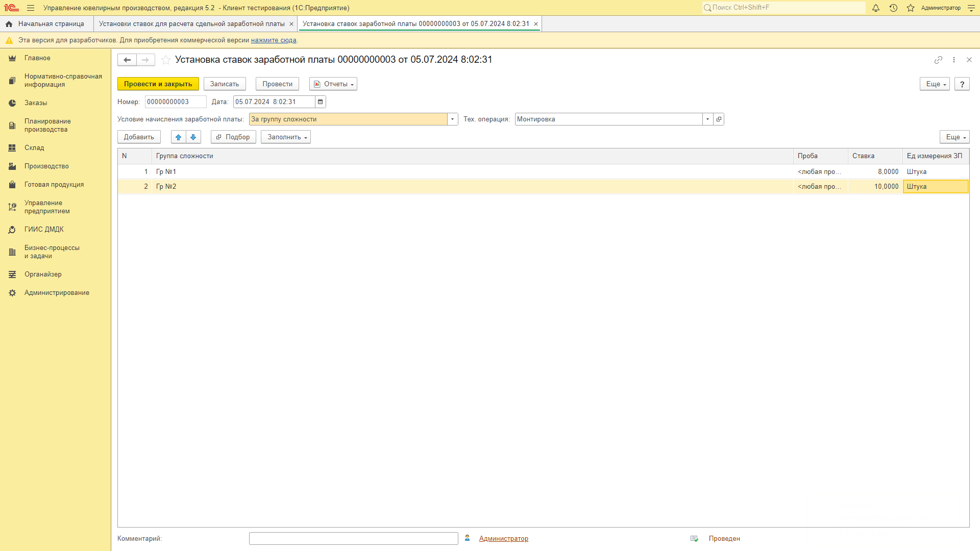
Task: Follow нажмите сюда link
Action: point(274,40)
